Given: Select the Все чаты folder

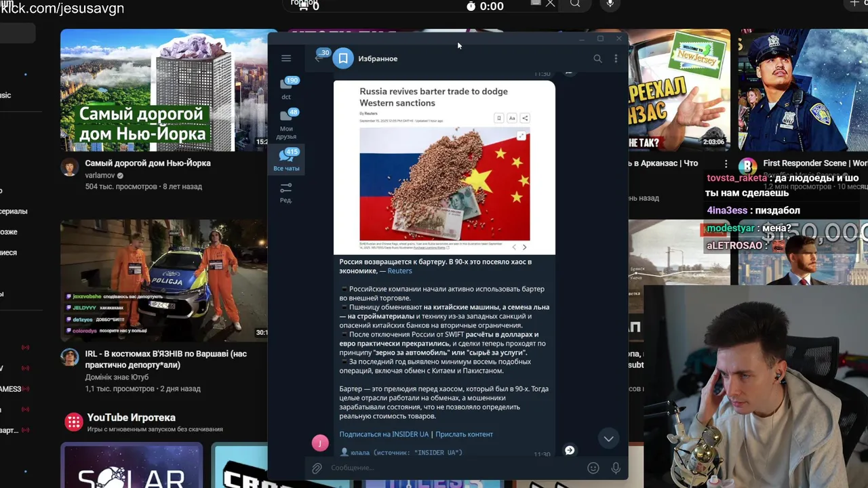Looking at the screenshot, I should pyautogui.click(x=286, y=160).
